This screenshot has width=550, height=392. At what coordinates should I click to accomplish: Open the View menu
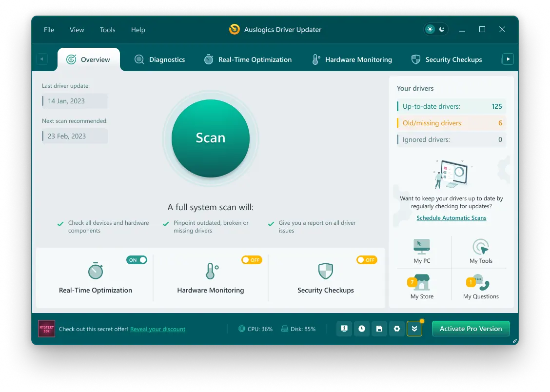pyautogui.click(x=77, y=30)
